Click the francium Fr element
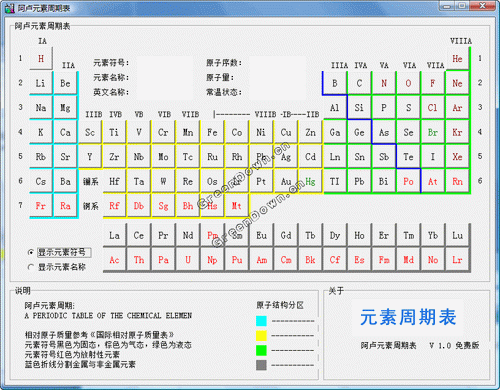 point(41,206)
